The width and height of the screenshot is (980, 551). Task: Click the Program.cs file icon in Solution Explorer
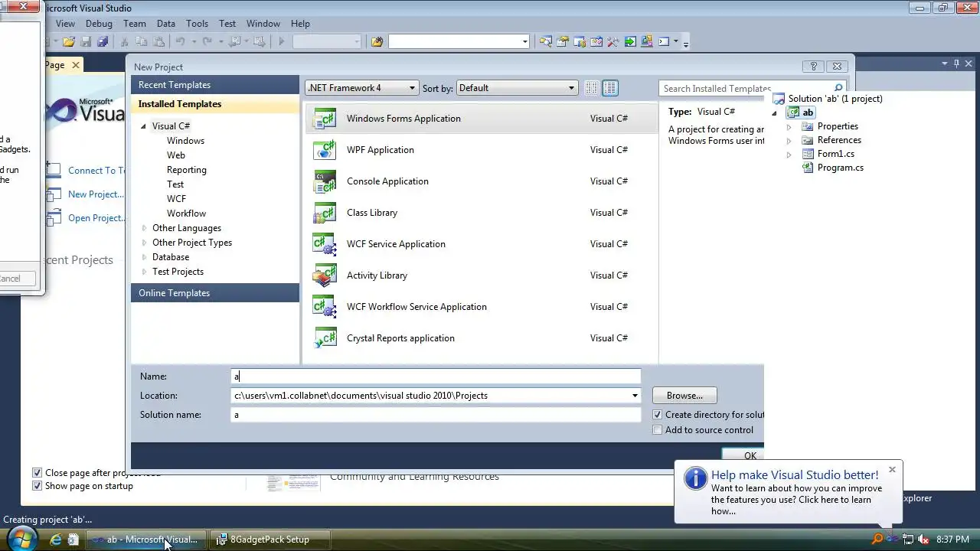pos(808,168)
